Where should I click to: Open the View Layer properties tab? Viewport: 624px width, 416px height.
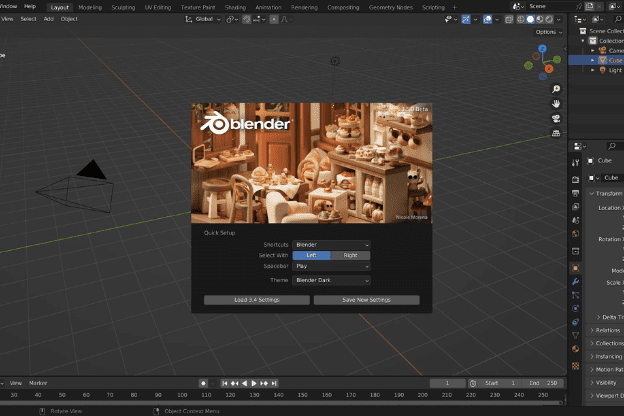pos(575,207)
